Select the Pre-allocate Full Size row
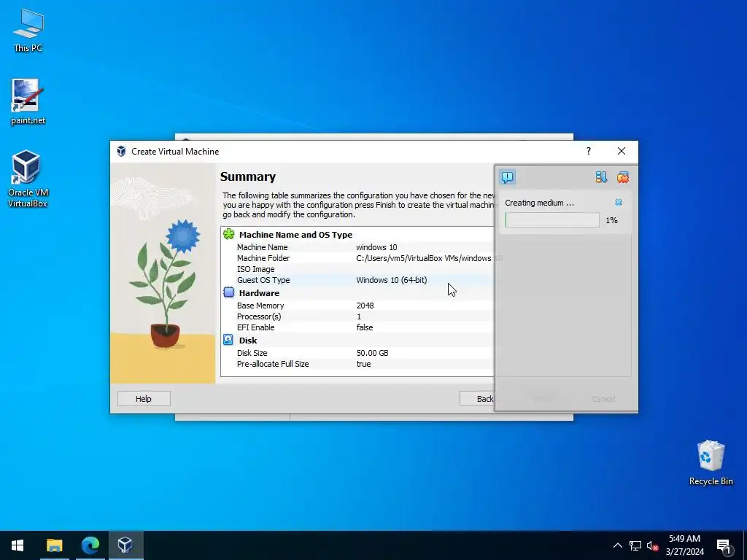Screen dimensions: 747x560 point(357,364)
